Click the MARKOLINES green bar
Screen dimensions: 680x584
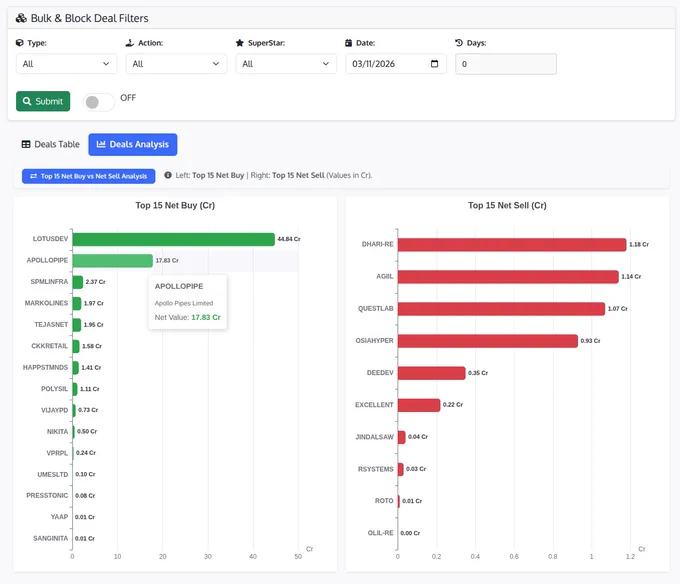[x=77, y=303]
